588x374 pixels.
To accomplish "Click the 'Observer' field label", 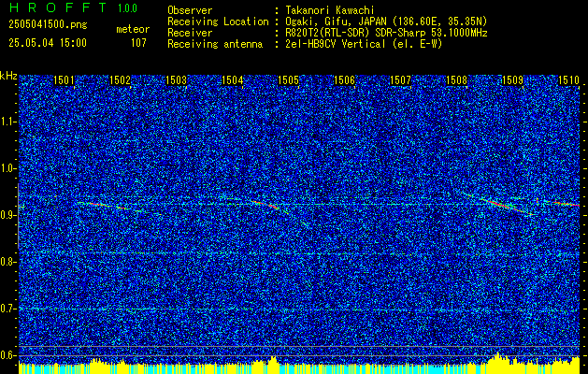I will coord(190,10).
